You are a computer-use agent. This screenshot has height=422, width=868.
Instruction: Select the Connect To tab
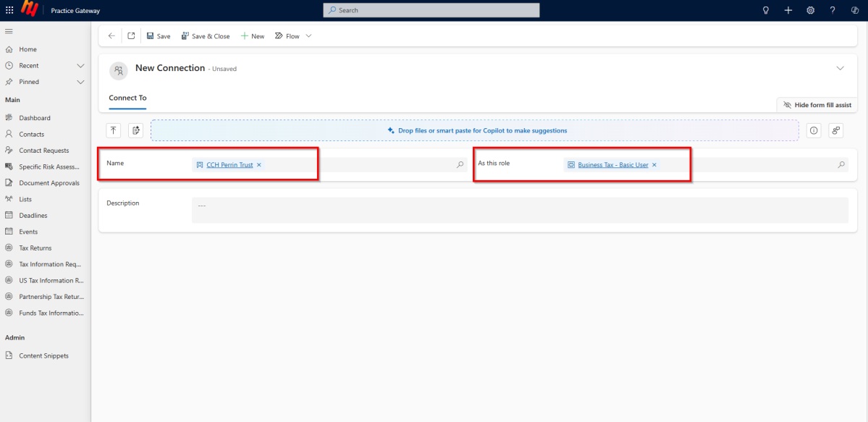128,98
